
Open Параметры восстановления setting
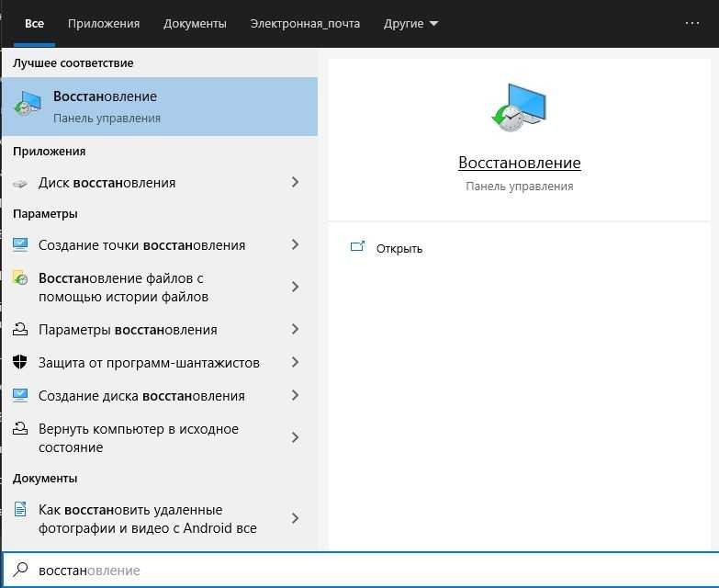[160, 329]
